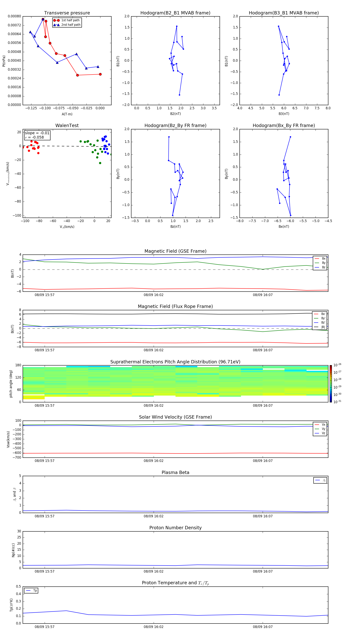Click the 'Hodogram(B3_B1 MVAB frame)' title

point(284,13)
